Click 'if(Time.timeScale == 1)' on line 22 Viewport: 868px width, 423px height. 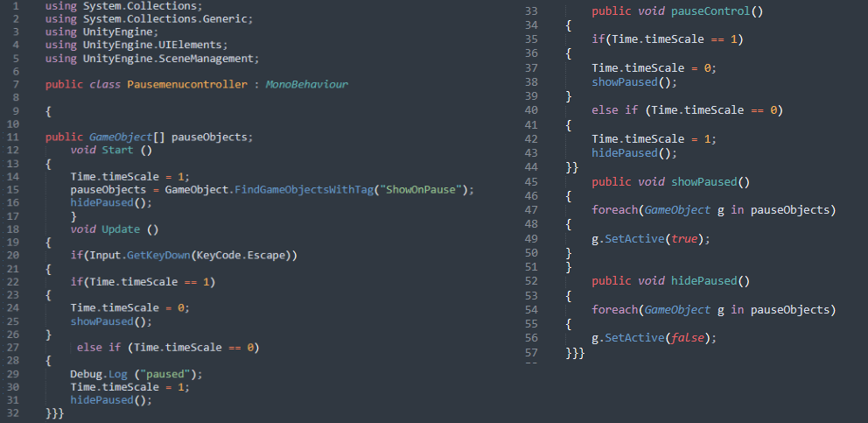[143, 282]
